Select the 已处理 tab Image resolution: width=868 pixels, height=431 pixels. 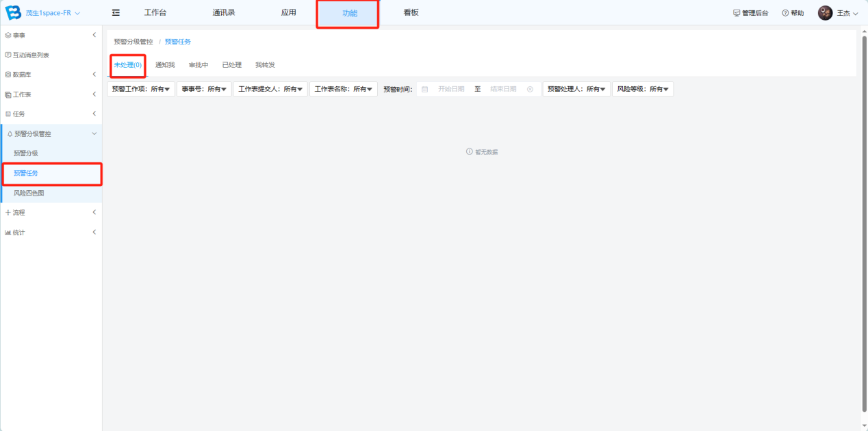tap(232, 65)
